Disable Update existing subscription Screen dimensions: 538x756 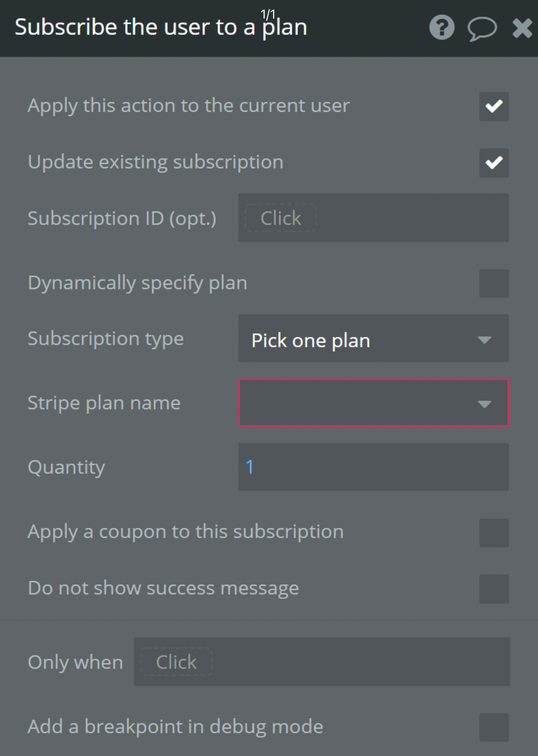[494, 163]
